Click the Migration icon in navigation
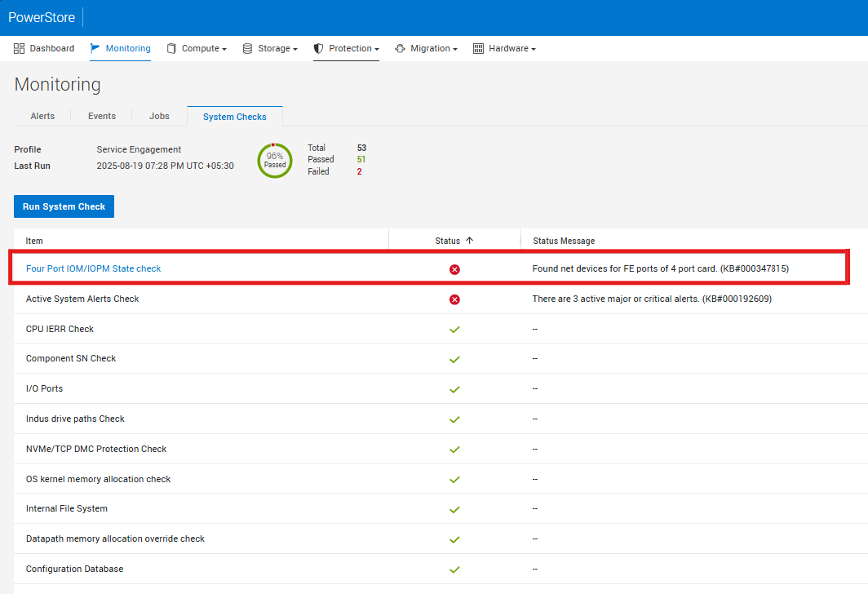Image resolution: width=868 pixels, height=594 pixels. pyautogui.click(x=400, y=48)
